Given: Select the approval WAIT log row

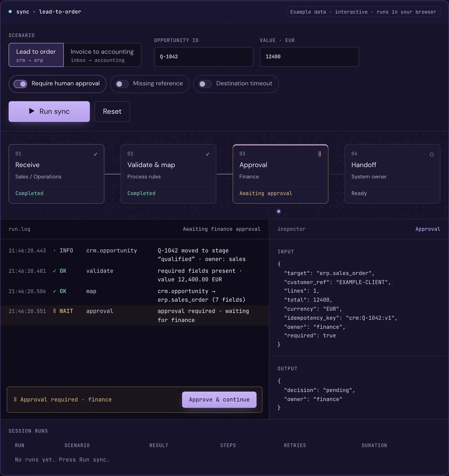Looking at the screenshot, I should [x=134, y=315].
